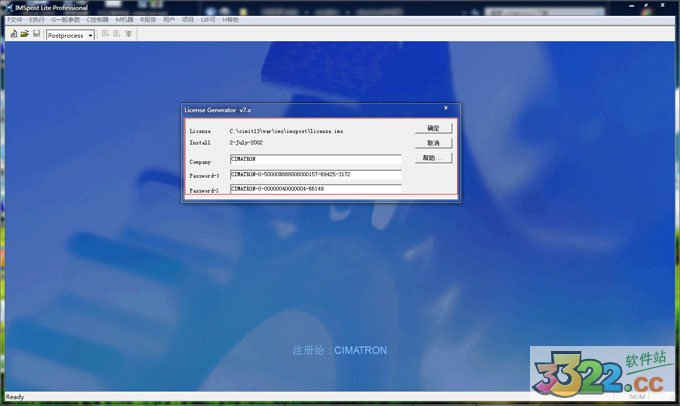Click the Install date text in the dialog
Image resolution: width=680 pixels, height=406 pixels.
246,142
